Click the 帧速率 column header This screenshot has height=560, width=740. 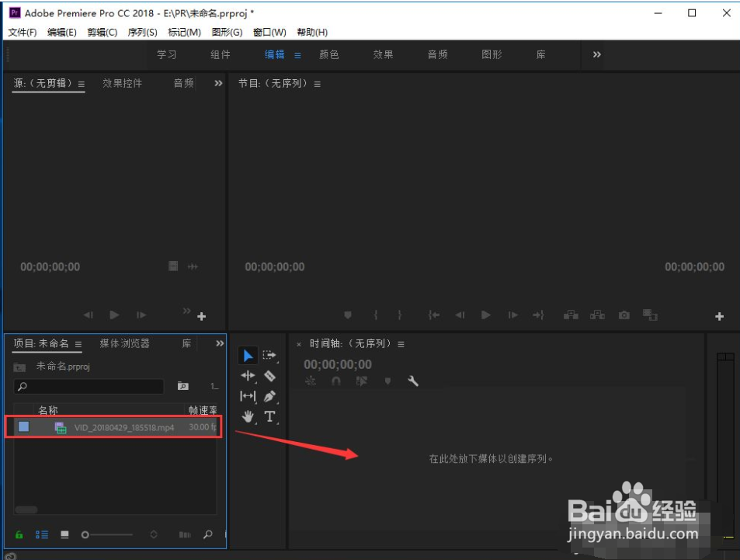[203, 410]
